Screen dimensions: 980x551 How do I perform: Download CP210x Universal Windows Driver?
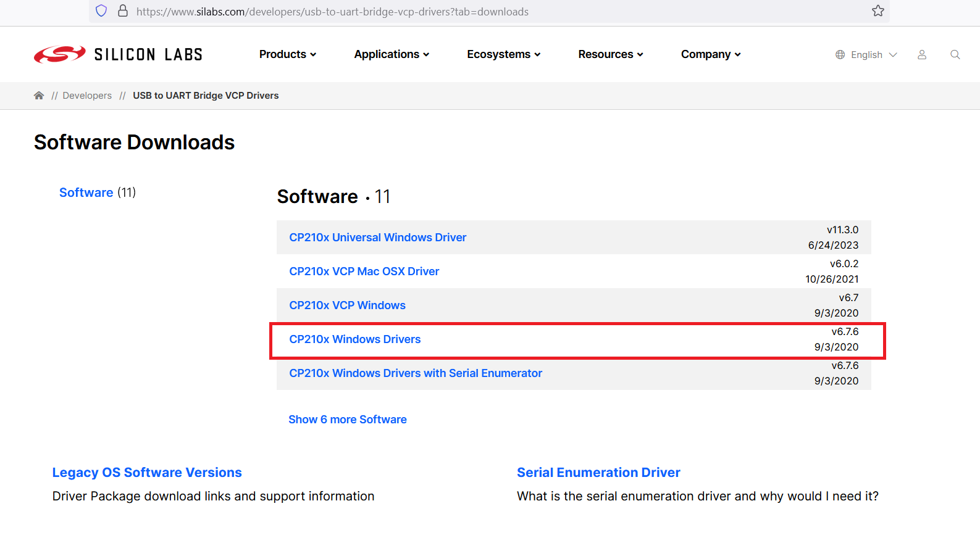click(x=378, y=238)
